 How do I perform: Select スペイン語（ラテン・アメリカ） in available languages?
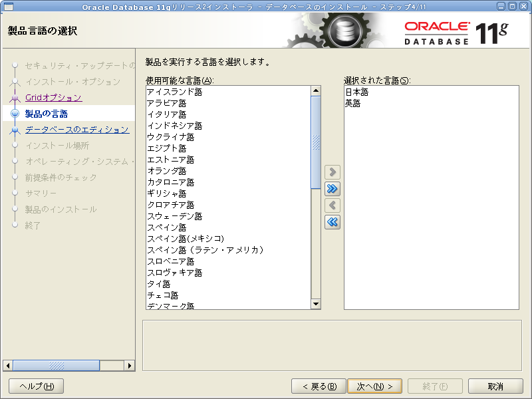[228, 250]
